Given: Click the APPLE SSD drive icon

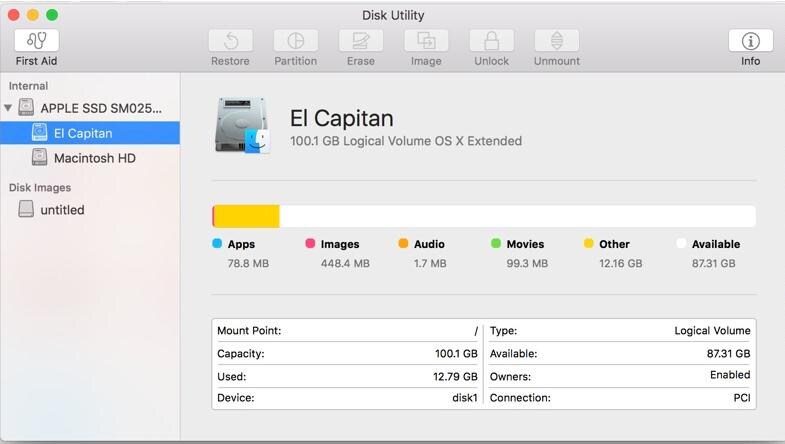Looking at the screenshot, I should point(26,107).
